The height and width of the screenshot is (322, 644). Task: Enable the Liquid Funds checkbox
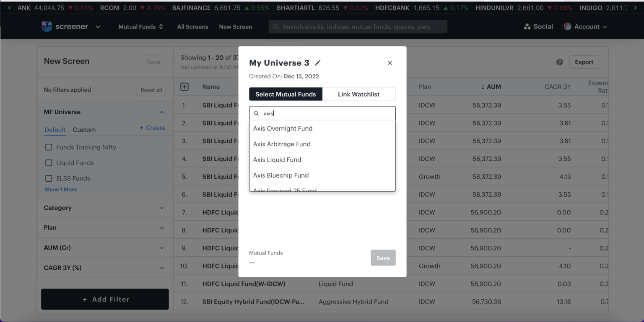[x=49, y=163]
